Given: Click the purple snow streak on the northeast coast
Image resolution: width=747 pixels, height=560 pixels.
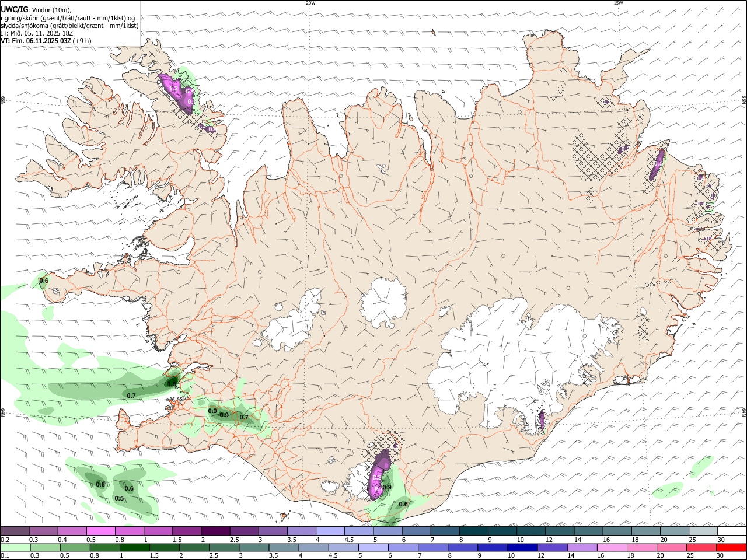Looking at the screenshot, I should coord(657,165).
